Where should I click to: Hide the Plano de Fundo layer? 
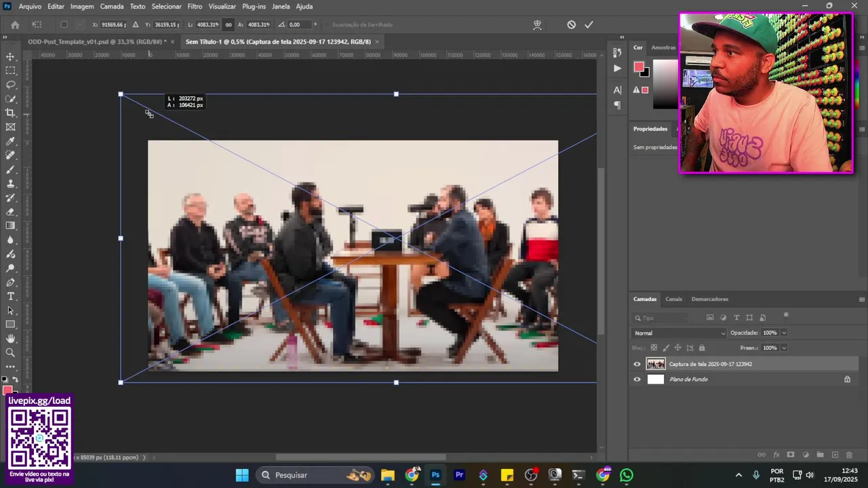[637, 380]
